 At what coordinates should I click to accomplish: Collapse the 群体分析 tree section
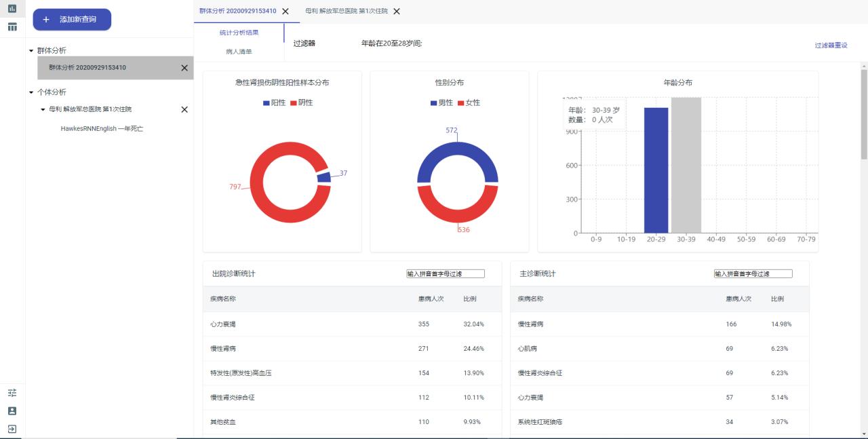point(31,51)
